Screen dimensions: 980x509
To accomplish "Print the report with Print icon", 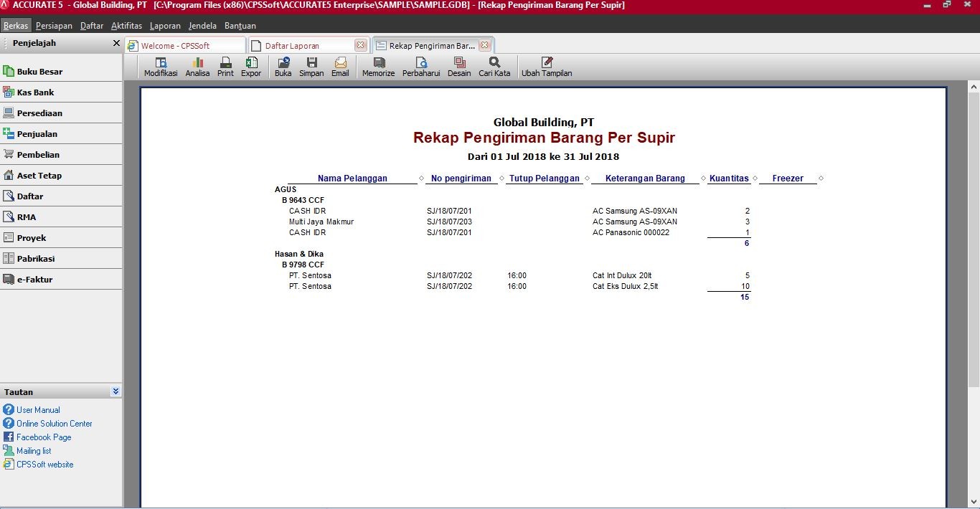I will (225, 67).
